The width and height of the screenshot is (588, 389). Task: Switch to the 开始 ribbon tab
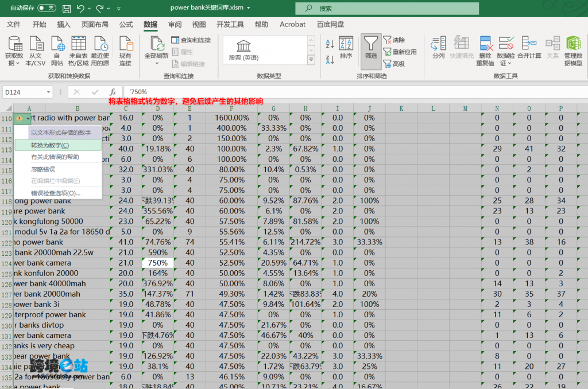pos(40,24)
